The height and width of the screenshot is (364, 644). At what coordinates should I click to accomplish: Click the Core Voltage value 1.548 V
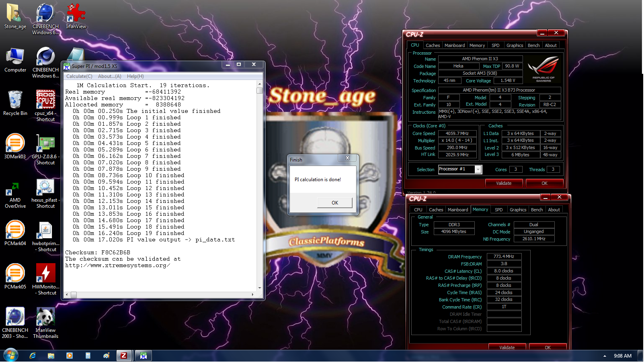click(508, 81)
